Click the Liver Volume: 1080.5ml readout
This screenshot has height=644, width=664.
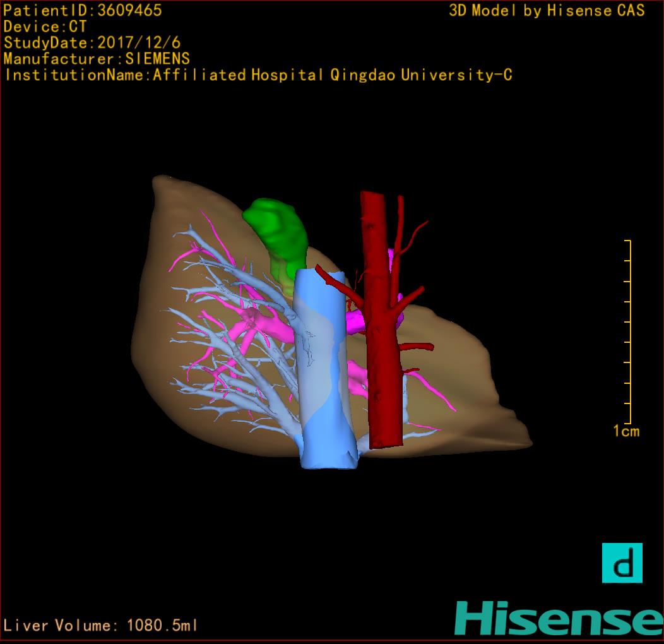(101, 626)
